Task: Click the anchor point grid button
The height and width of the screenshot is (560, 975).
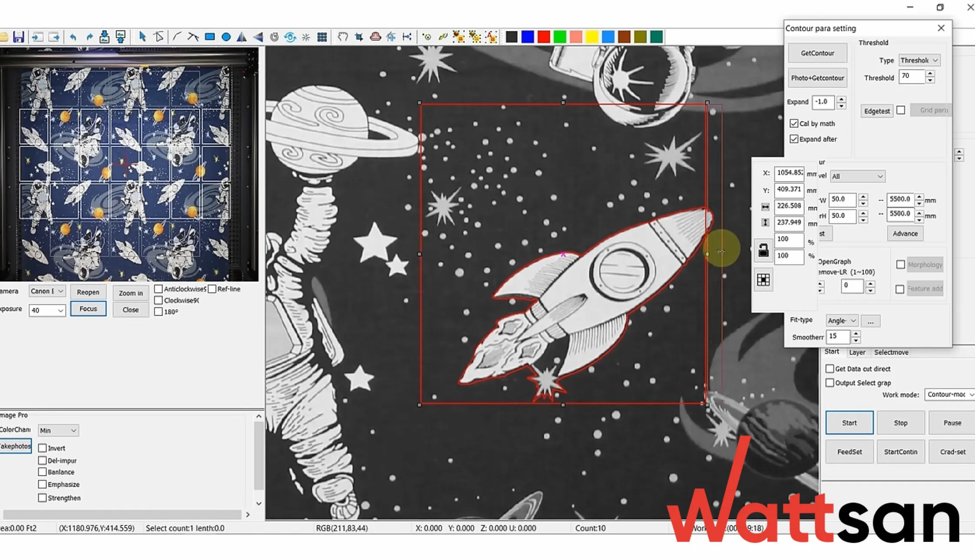Action: (763, 280)
